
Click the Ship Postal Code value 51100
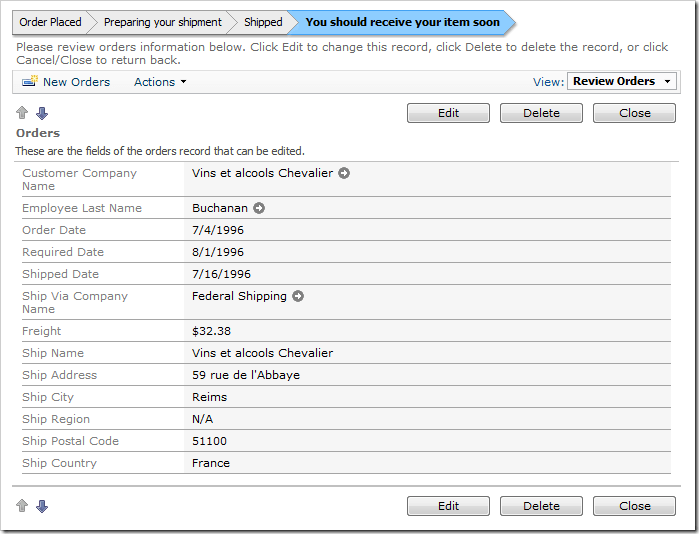click(x=210, y=441)
